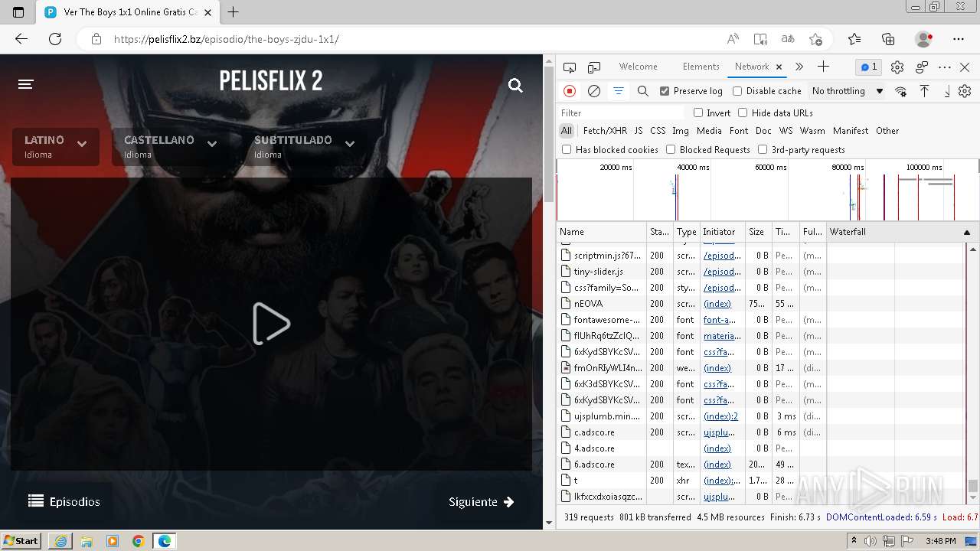Image resolution: width=980 pixels, height=551 pixels.
Task: Go to Siguiente episode
Action: click(x=482, y=501)
